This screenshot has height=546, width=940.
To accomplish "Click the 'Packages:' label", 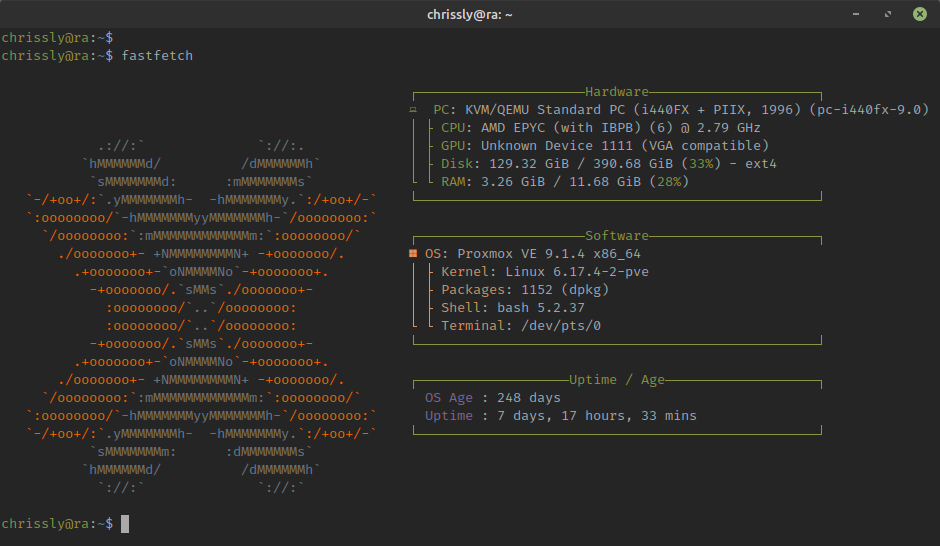I will tap(477, 289).
